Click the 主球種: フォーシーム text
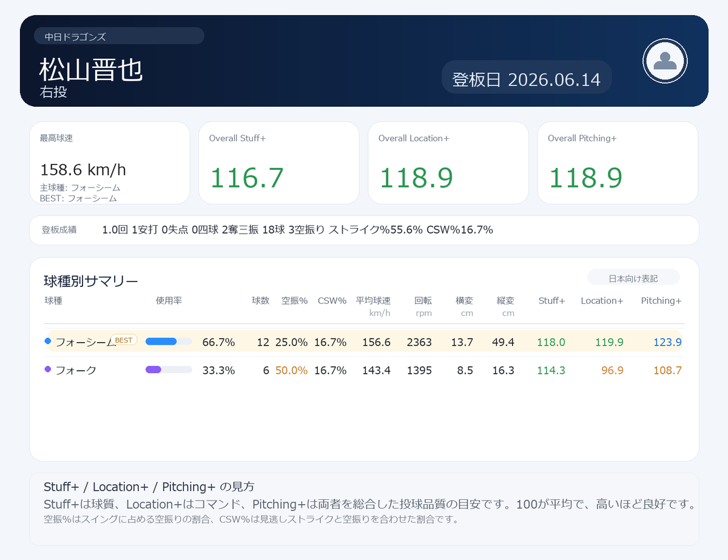Screen dimensions: 728x560 point(80,188)
